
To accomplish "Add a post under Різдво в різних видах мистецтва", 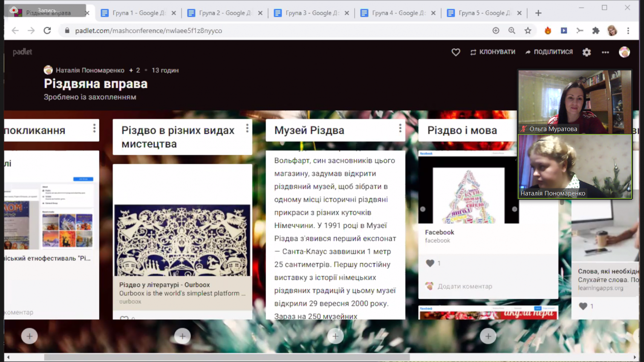I will coord(182,336).
